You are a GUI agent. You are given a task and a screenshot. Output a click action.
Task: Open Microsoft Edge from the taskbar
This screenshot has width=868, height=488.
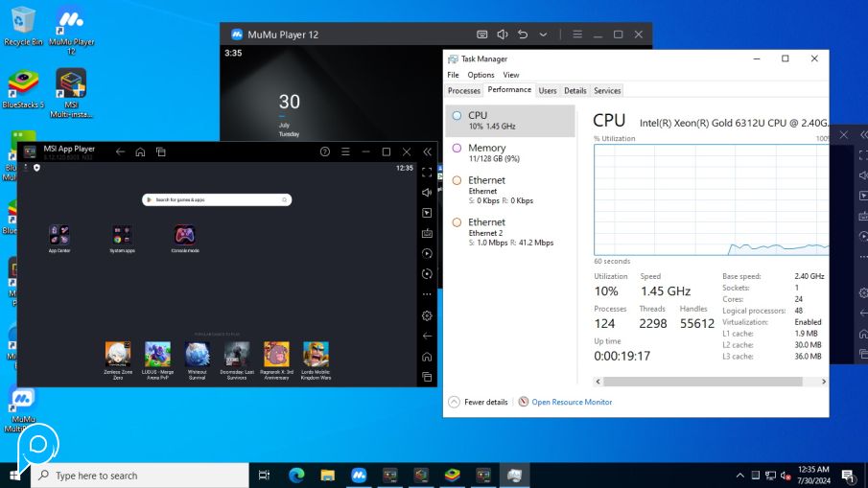click(296, 475)
